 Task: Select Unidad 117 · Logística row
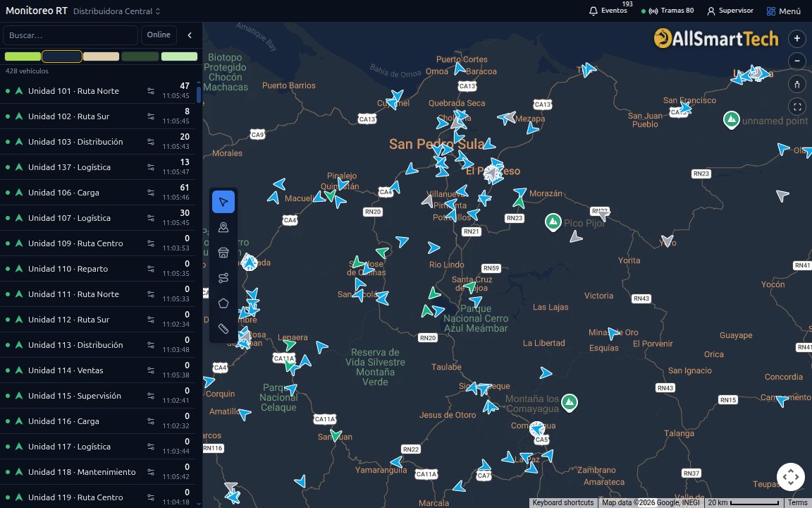[98, 447]
